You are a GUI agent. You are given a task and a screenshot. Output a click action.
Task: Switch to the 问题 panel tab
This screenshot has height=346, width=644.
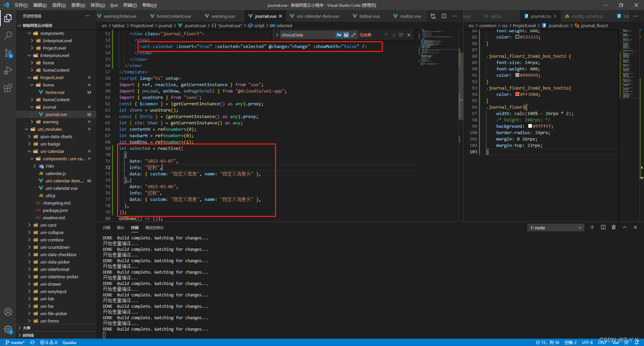click(107, 228)
